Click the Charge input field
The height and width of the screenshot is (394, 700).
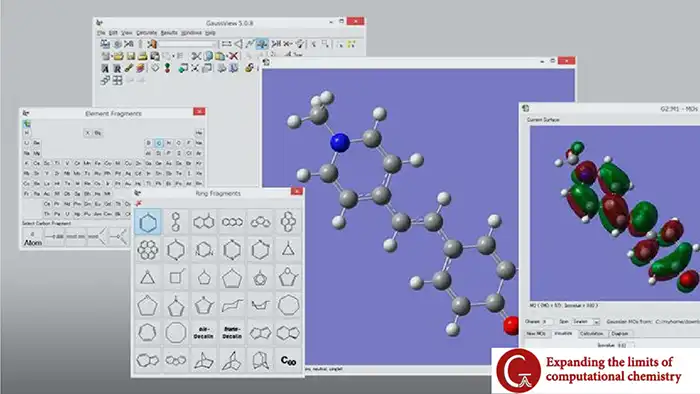point(547,322)
